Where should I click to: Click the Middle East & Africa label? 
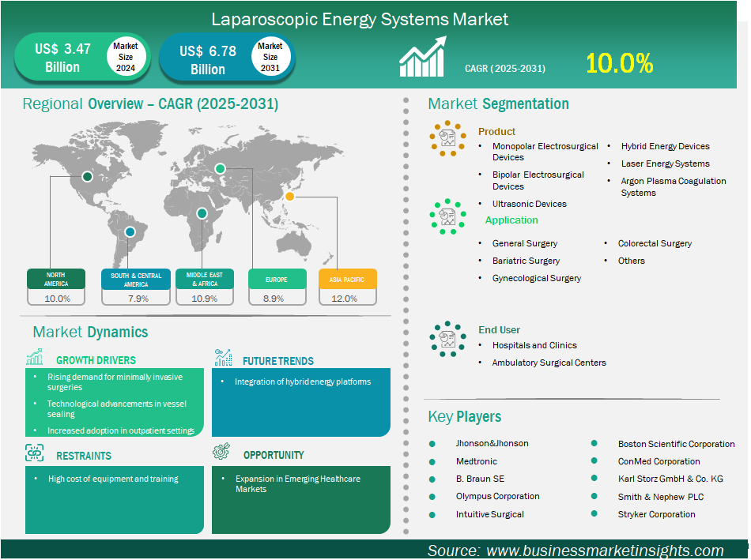pos(204,279)
